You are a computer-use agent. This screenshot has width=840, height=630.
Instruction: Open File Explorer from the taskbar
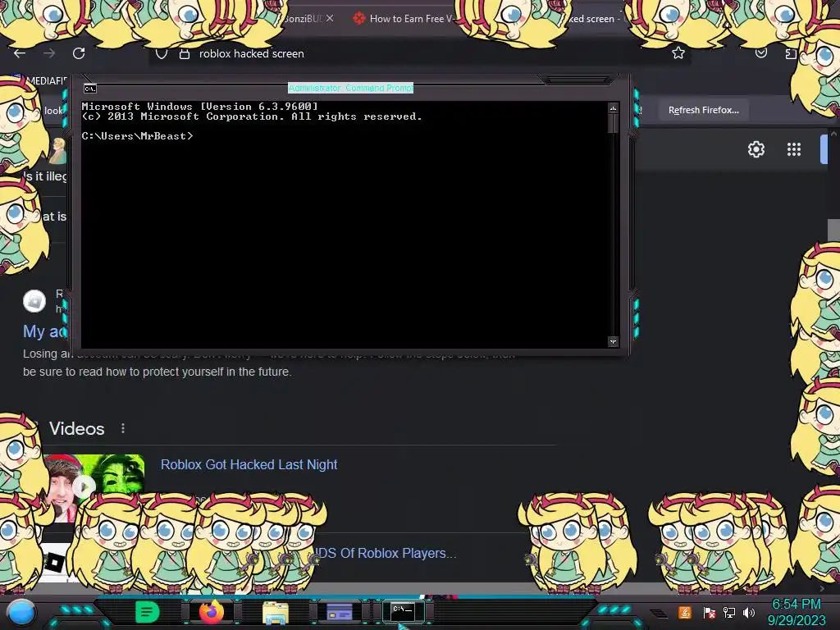pyautogui.click(x=276, y=612)
